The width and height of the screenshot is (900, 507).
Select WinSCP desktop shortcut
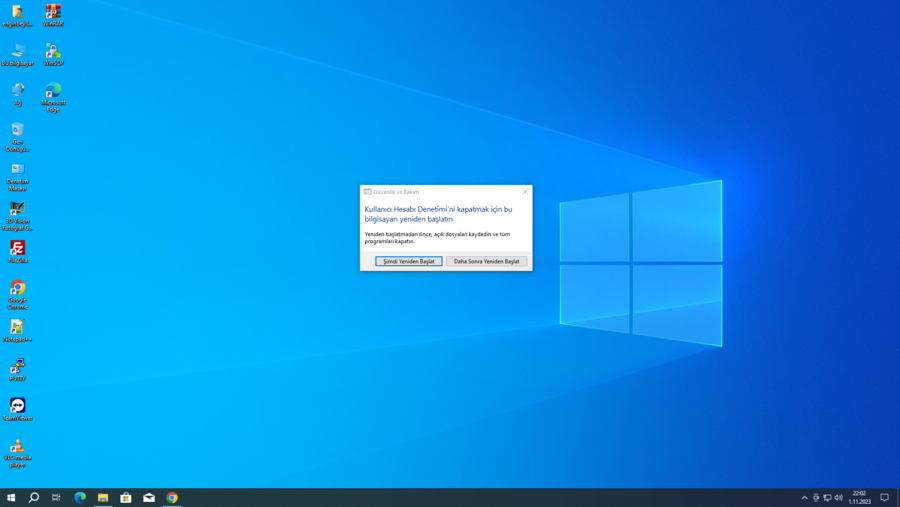click(53, 55)
